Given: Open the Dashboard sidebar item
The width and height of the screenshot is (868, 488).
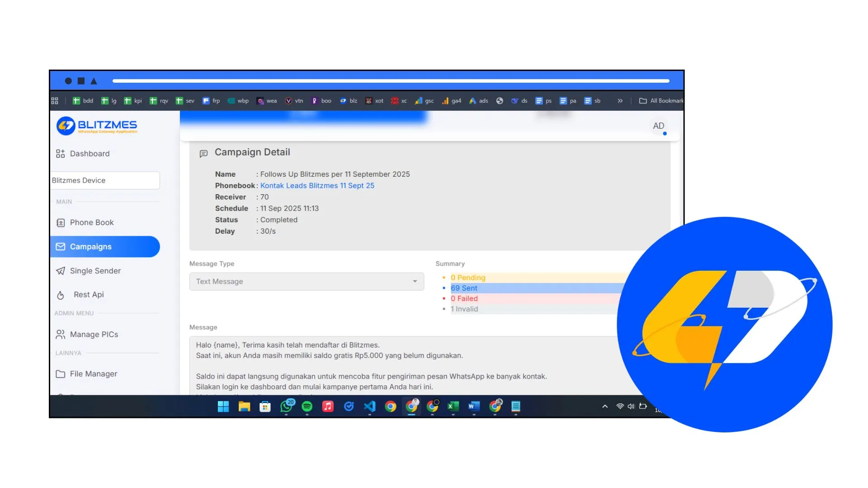Looking at the screenshot, I should click(89, 154).
